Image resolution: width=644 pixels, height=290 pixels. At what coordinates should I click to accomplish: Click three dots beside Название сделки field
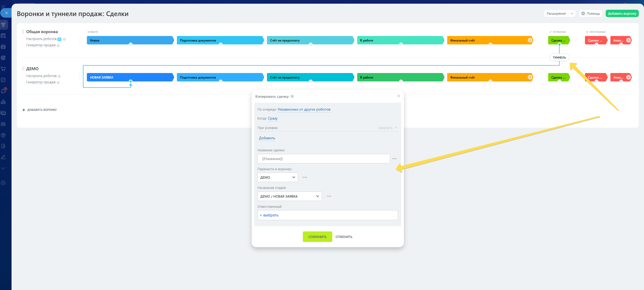394,159
